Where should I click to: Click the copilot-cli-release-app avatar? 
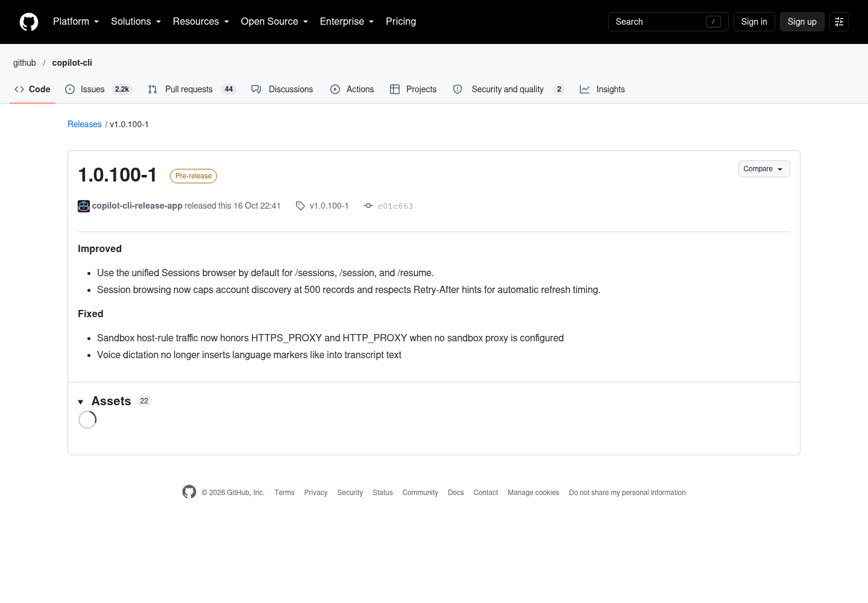84,206
